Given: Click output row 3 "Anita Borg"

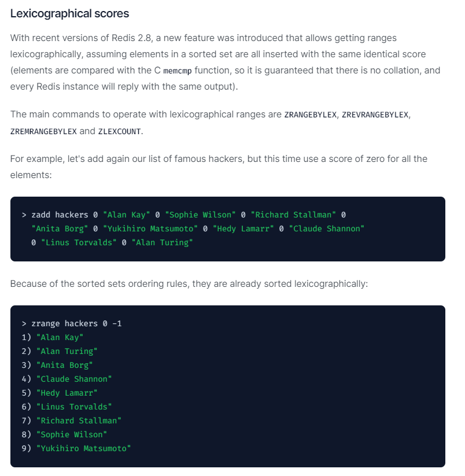Looking at the screenshot, I should (65, 365).
